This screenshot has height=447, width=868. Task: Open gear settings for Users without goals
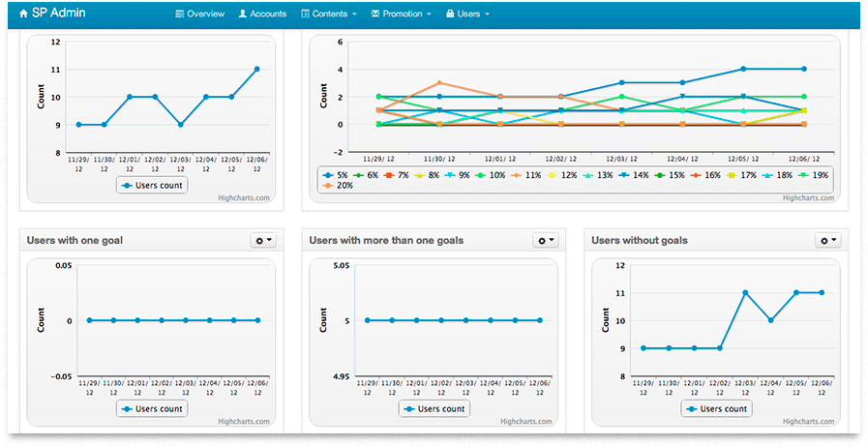click(828, 240)
